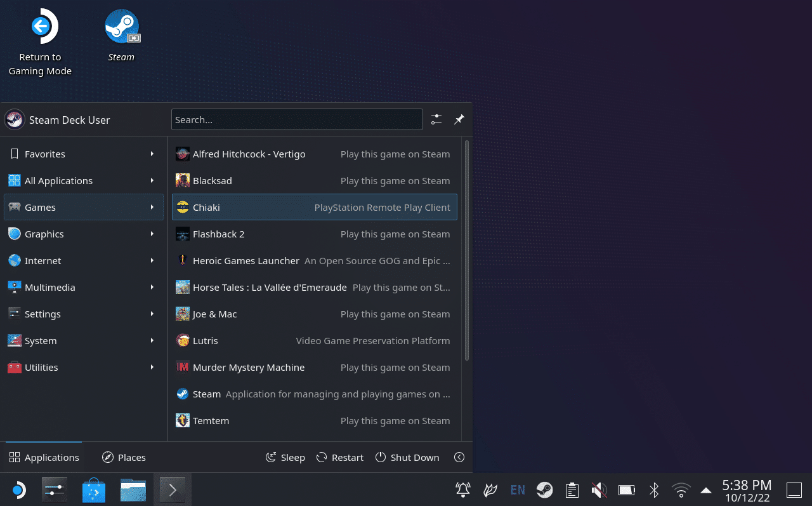
Task: Expand the hidden system tray icons arrow
Action: pos(705,490)
